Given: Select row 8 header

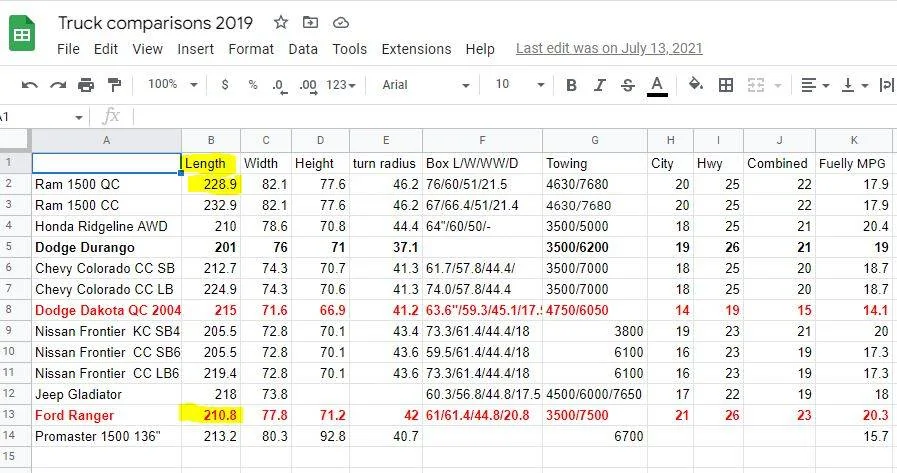Looking at the screenshot, I should (x=15, y=310).
